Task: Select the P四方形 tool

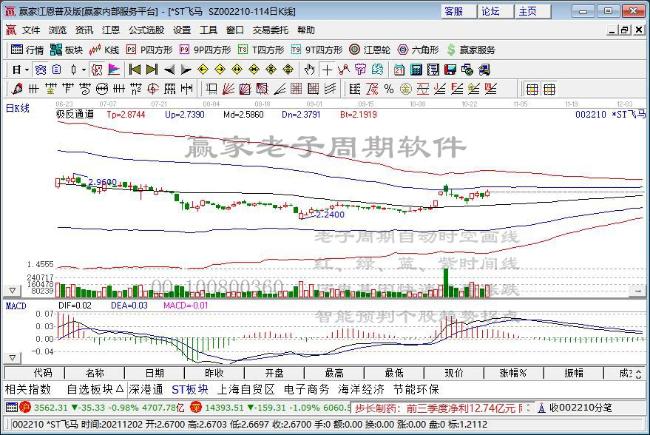Action: [149, 50]
